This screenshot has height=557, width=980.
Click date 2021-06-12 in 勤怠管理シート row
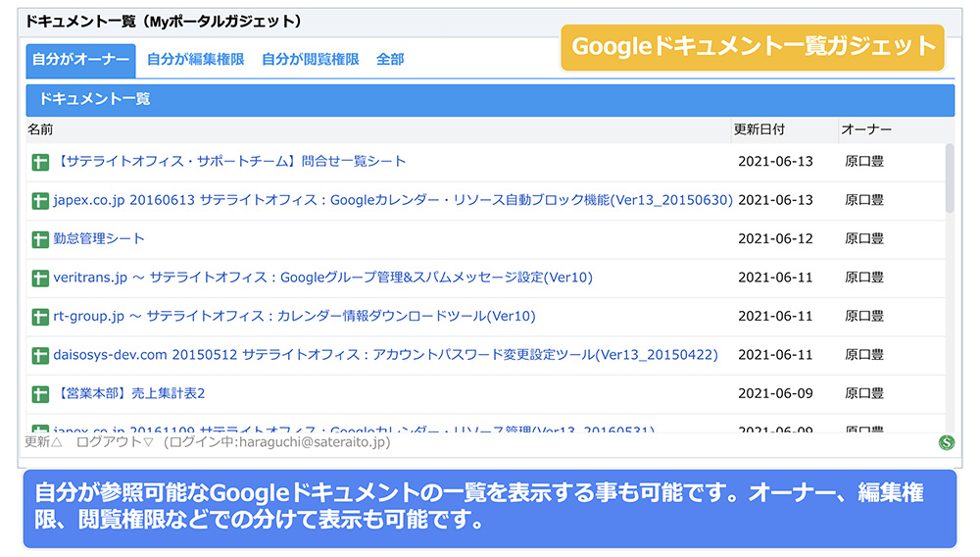[x=775, y=239]
